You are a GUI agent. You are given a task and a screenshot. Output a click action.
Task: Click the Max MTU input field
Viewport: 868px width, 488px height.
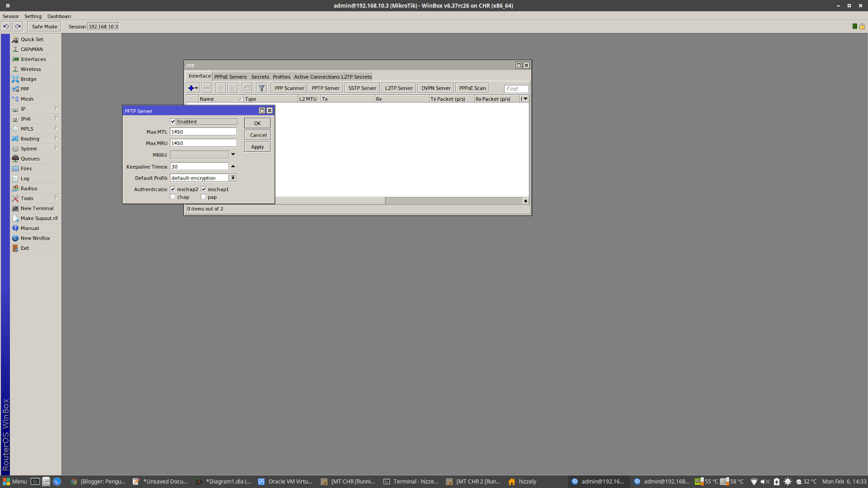203,132
